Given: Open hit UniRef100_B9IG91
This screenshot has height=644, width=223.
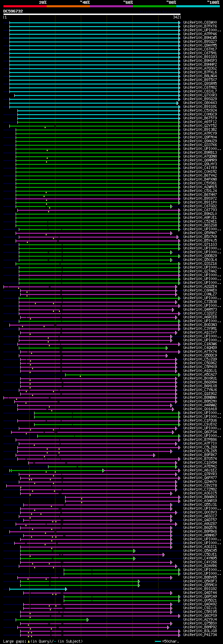Looking at the screenshot, I should click(x=200, y=106).
